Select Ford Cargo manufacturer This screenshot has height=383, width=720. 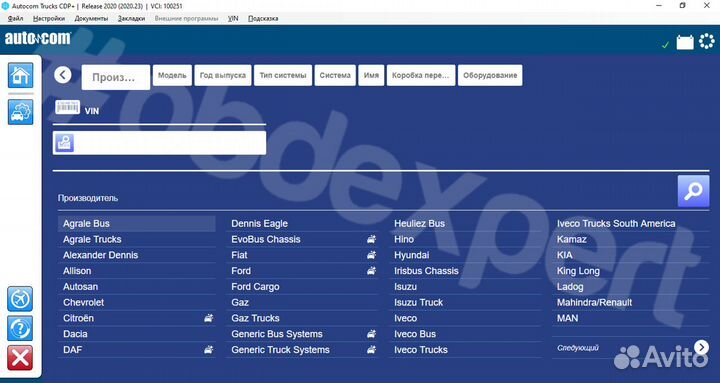[x=303, y=287]
